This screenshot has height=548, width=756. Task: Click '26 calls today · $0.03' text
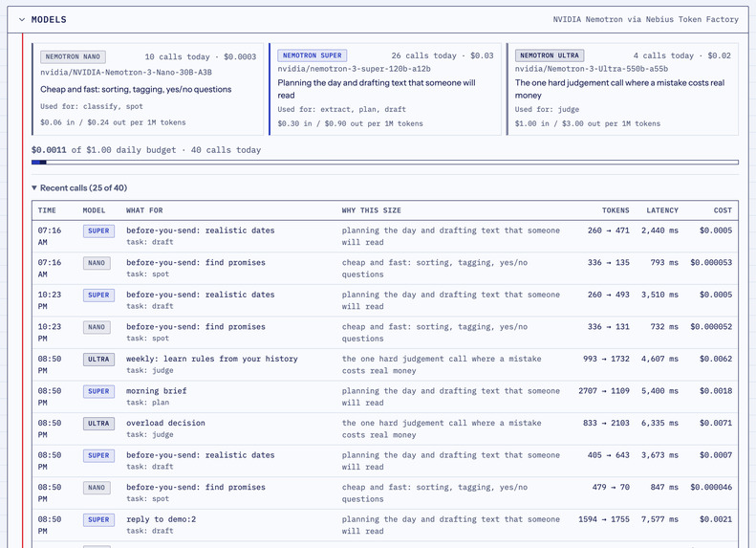pyautogui.click(x=443, y=55)
